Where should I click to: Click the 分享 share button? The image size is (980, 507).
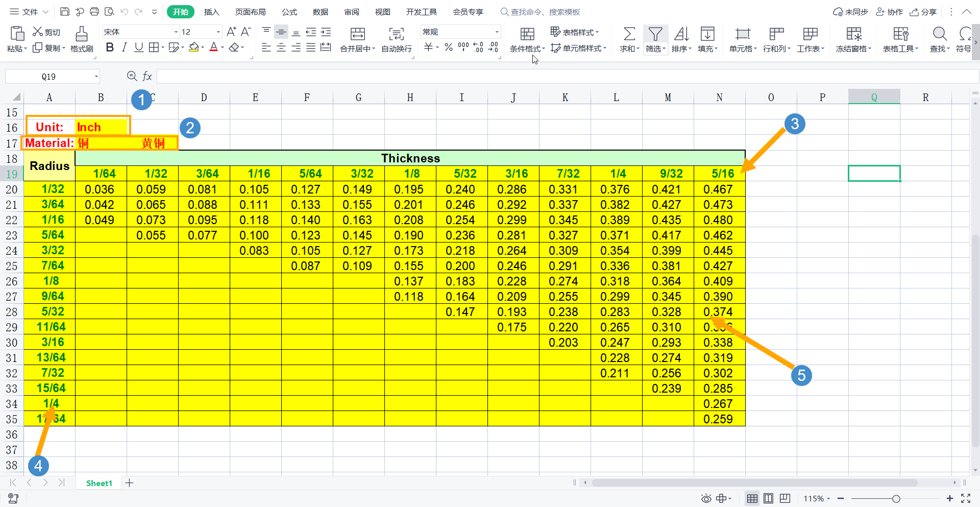pyautogui.click(x=923, y=12)
